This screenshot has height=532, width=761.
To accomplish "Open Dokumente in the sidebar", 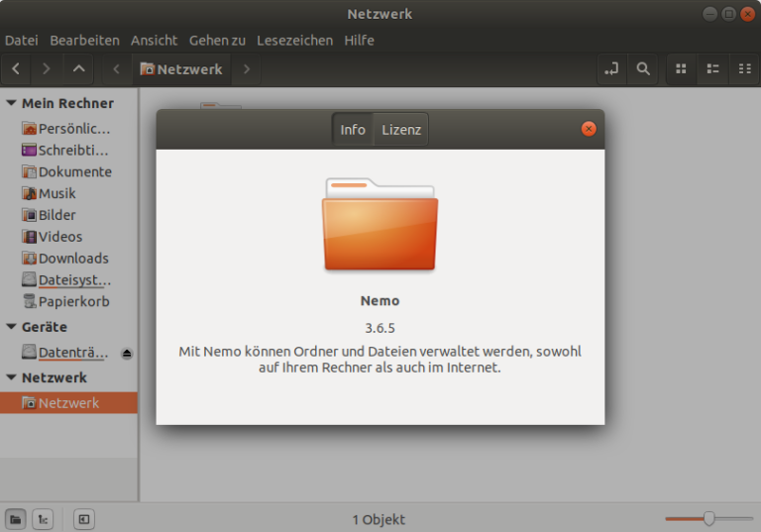I will point(68,171).
